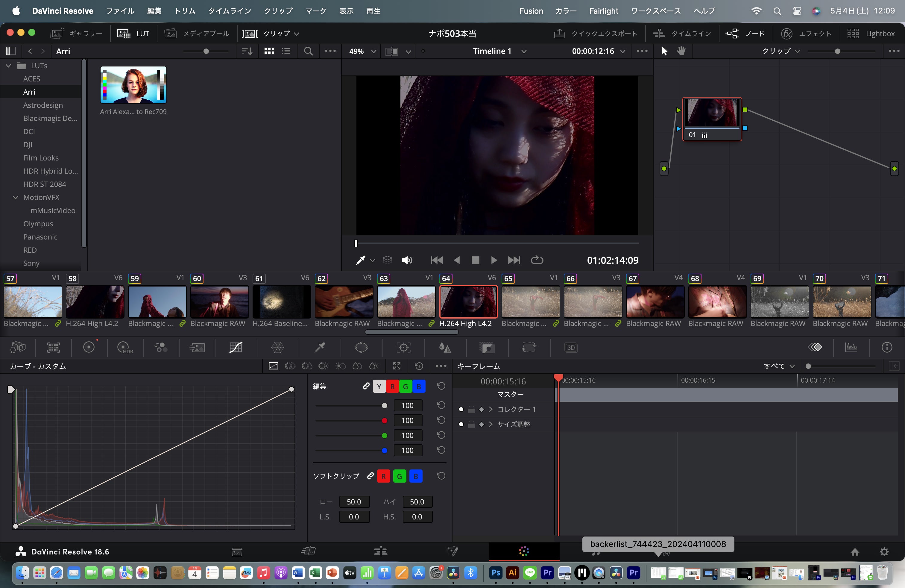This screenshot has width=905, height=588.
Task: Open the Color Wheels palette
Action: pyautogui.click(x=89, y=347)
